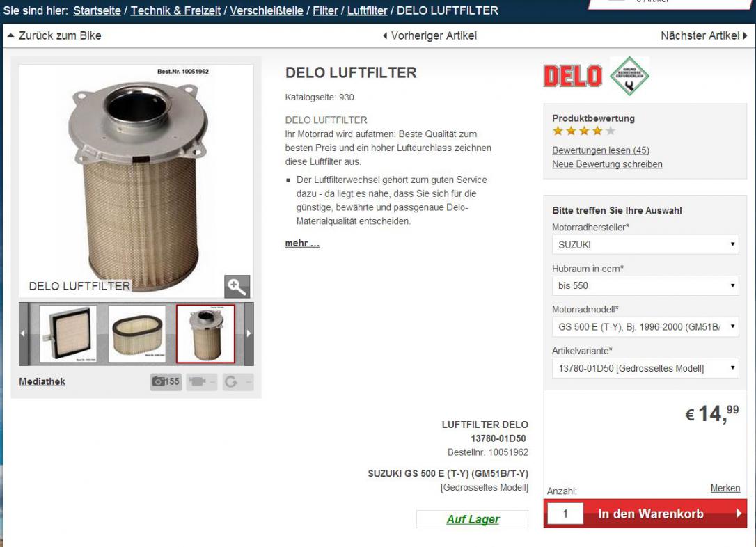Click the green diamond skill-required badge
Image resolution: width=756 pixels, height=547 pixels.
coord(630,76)
